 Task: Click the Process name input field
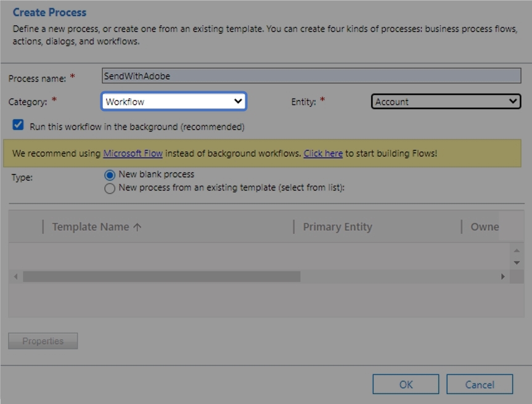[x=311, y=76]
